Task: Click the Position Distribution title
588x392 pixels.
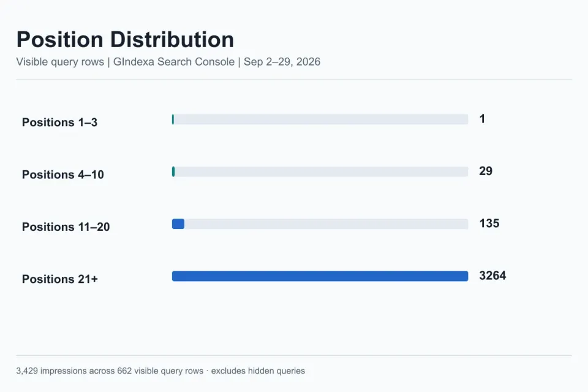Action: pyautogui.click(x=125, y=39)
